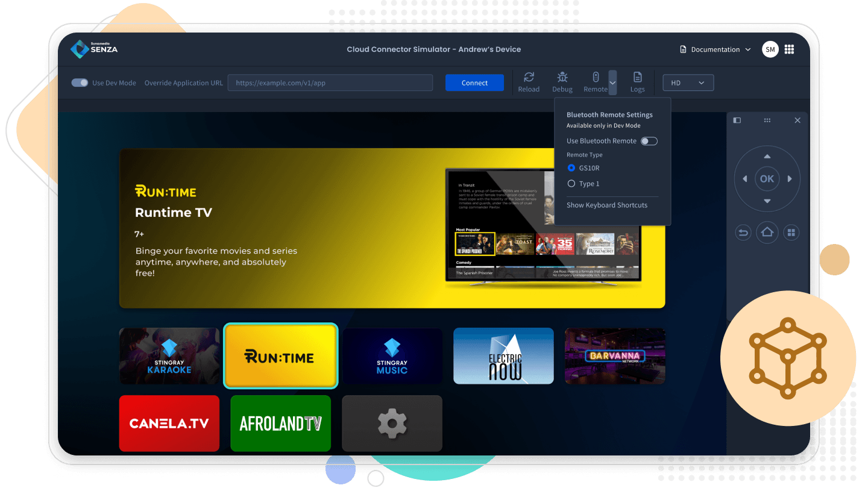Click the remote panel drag handle

click(767, 120)
